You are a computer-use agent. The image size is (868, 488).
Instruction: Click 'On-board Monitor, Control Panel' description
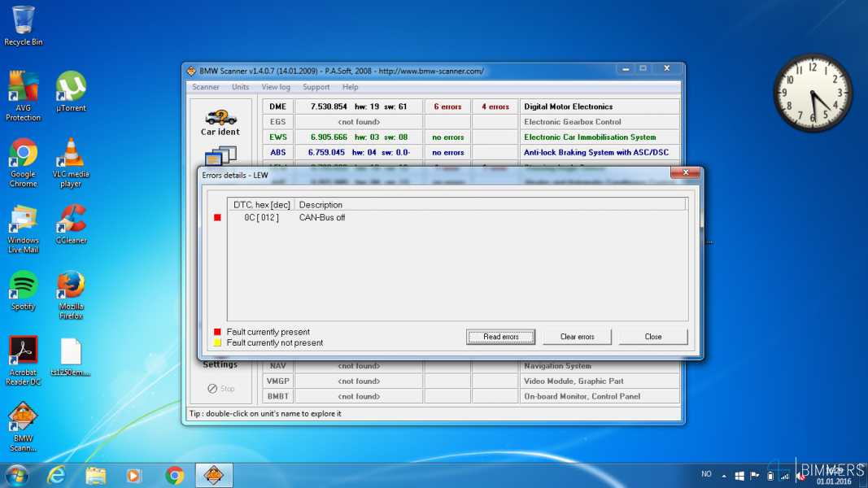(x=582, y=396)
